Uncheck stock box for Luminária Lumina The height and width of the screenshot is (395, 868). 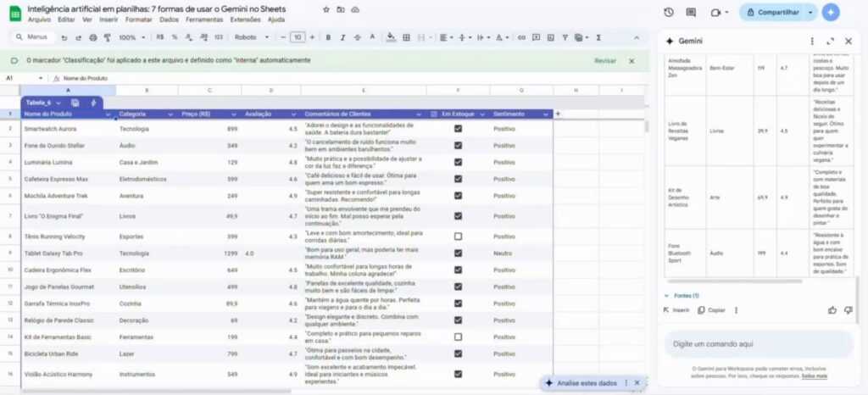pos(458,162)
